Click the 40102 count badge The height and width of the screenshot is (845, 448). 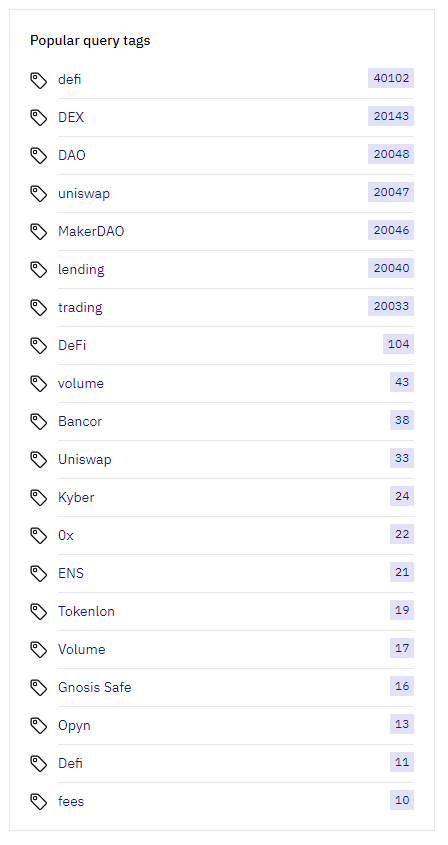391,78
